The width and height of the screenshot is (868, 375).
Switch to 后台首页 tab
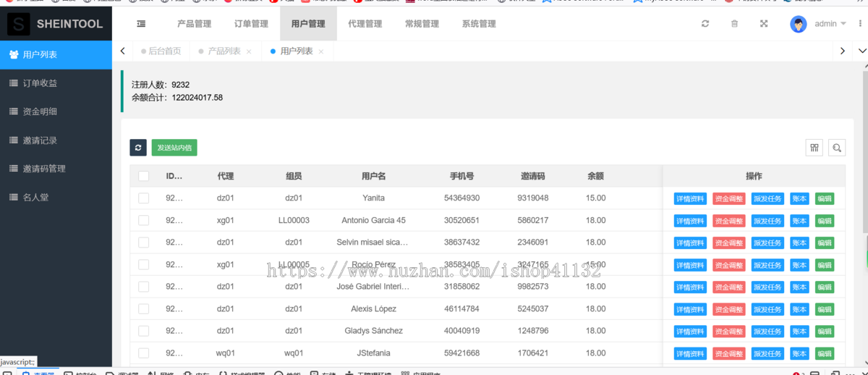point(161,51)
